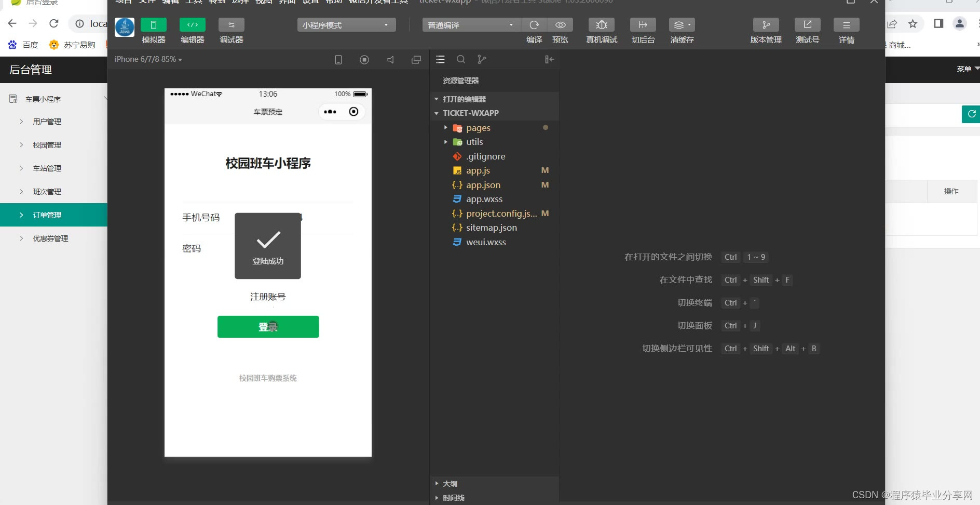Click the 手机号码 input field
This screenshot has height=505, width=980.
pos(268,218)
